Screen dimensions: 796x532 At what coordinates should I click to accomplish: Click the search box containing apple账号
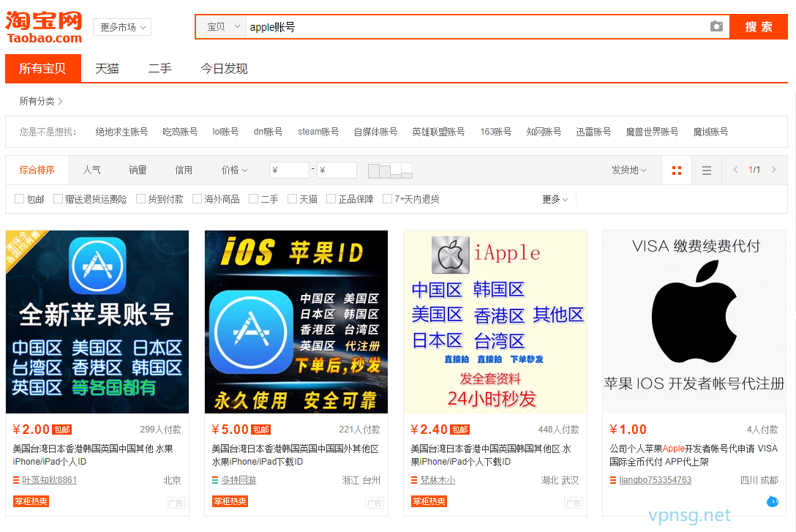click(x=477, y=27)
